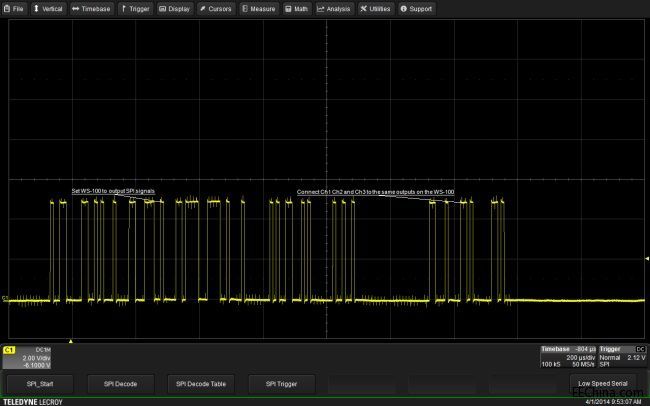This screenshot has width=650, height=406.
Task: Open the Support menu
Action: pyautogui.click(x=417, y=9)
